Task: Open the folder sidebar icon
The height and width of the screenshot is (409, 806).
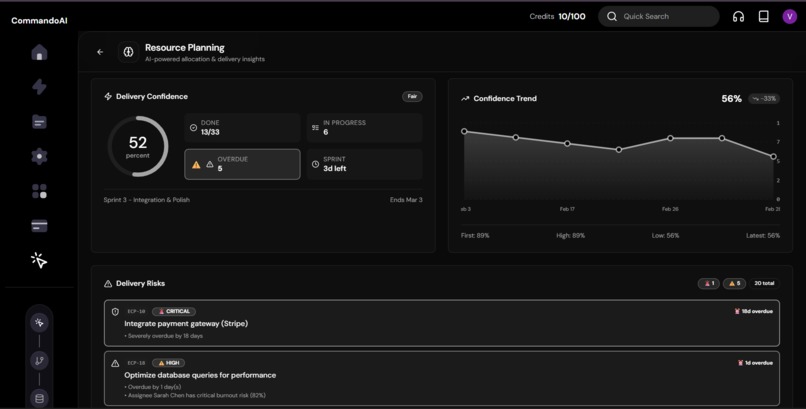Action: click(x=40, y=122)
